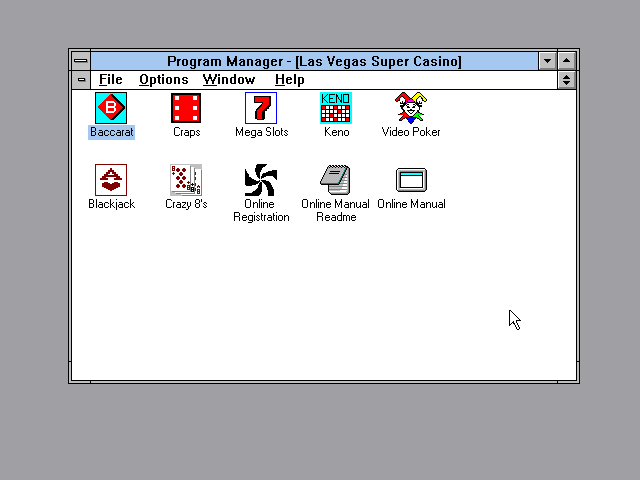Click the Program Manager title bar
640x480 pixels.
(x=314, y=61)
